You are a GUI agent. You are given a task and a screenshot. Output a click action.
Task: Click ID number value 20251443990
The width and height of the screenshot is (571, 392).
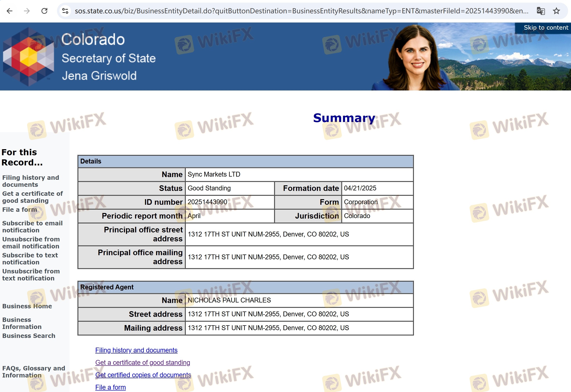tap(207, 202)
